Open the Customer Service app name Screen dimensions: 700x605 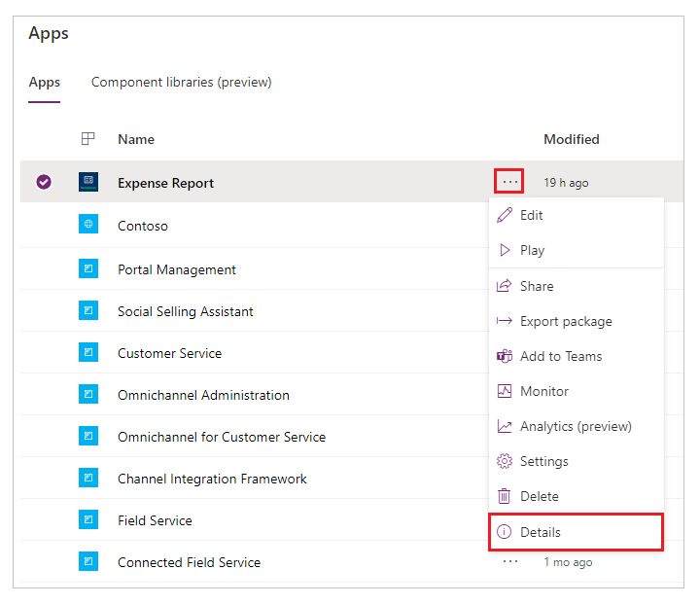169,353
